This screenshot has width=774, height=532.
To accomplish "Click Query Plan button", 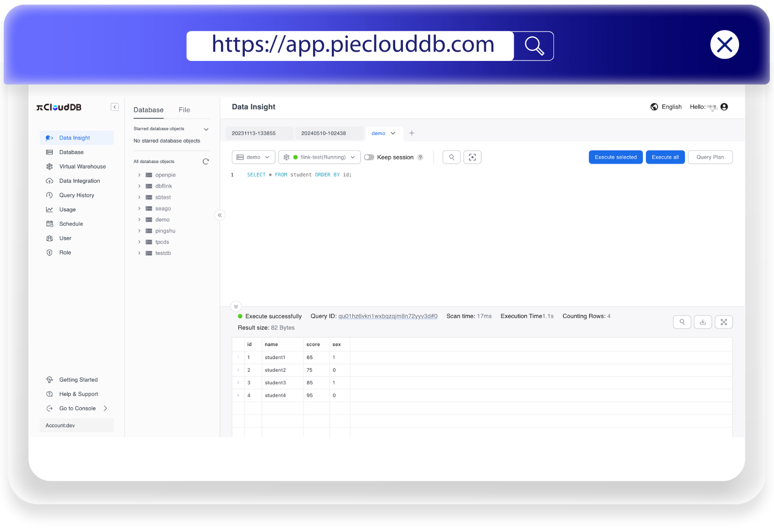I will click(710, 157).
